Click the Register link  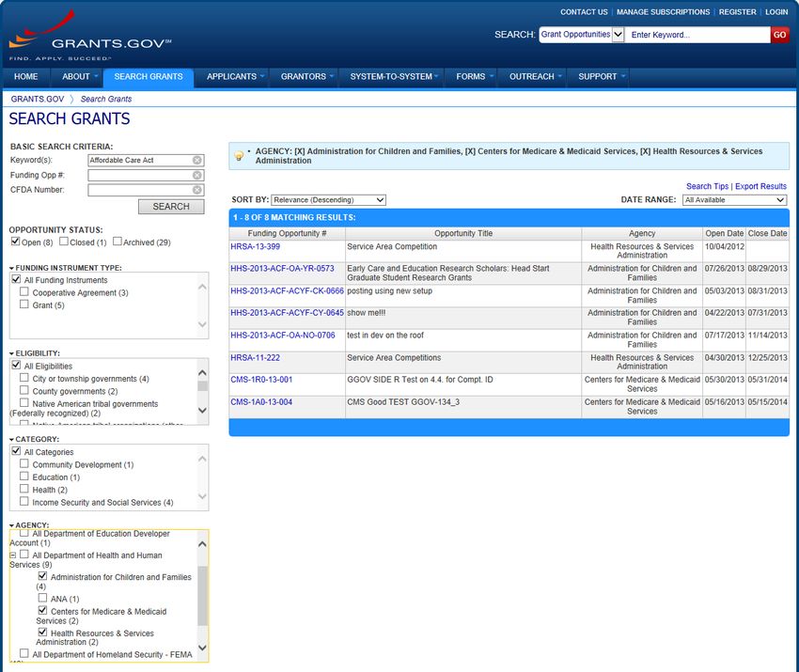click(x=737, y=12)
